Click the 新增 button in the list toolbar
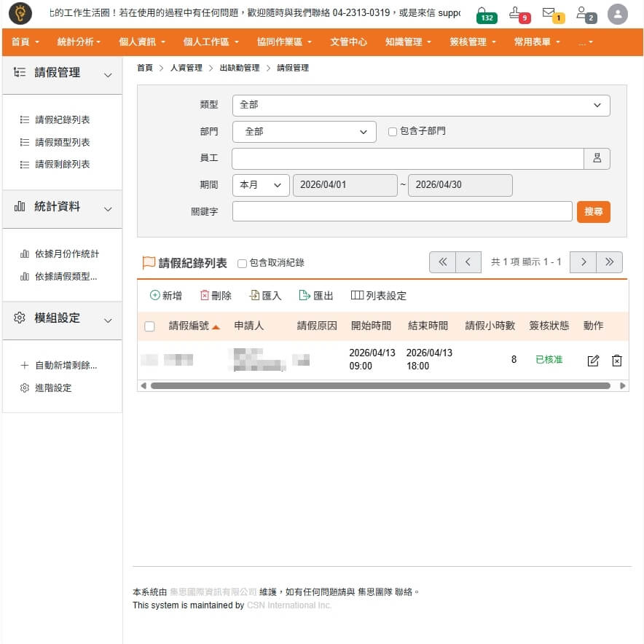The width and height of the screenshot is (644, 644). click(165, 296)
